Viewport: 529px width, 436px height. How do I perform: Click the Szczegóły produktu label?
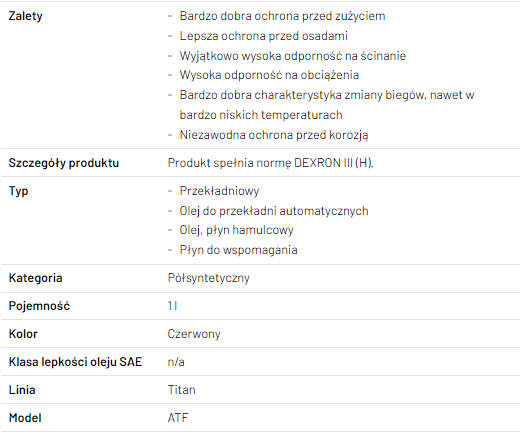(64, 163)
